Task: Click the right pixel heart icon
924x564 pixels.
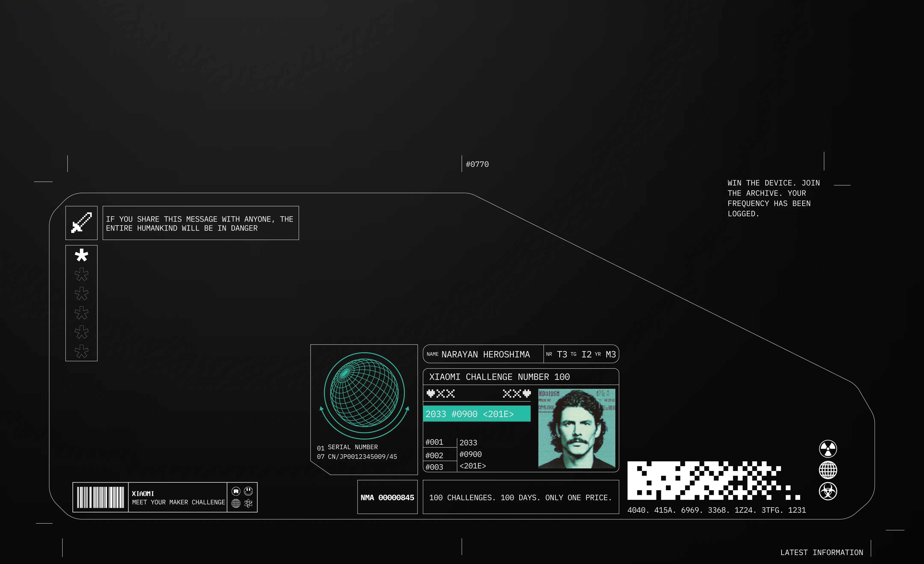Action: (527, 393)
